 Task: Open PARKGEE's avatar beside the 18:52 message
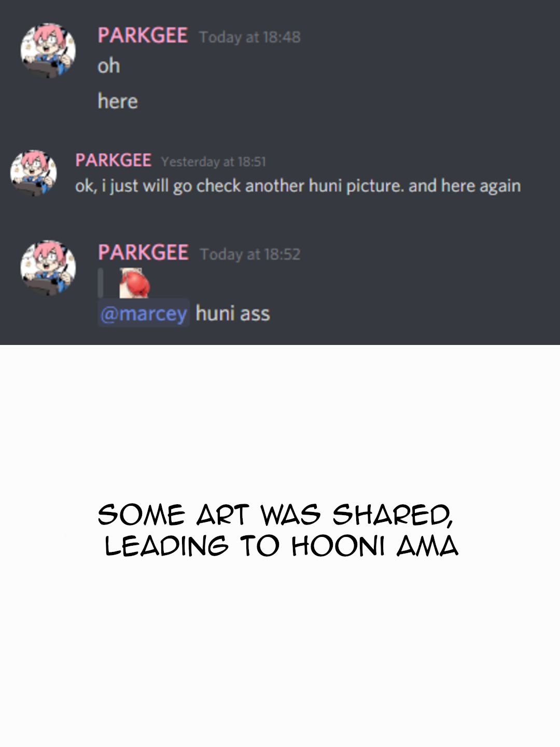point(48,268)
